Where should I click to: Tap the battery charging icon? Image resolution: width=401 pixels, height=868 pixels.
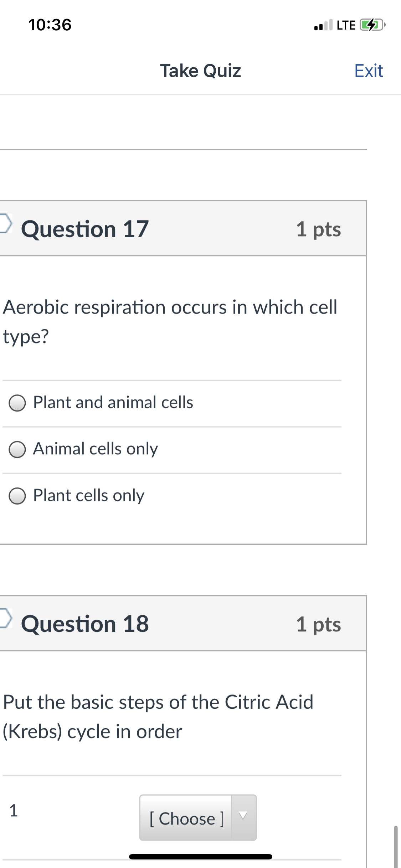(372, 25)
